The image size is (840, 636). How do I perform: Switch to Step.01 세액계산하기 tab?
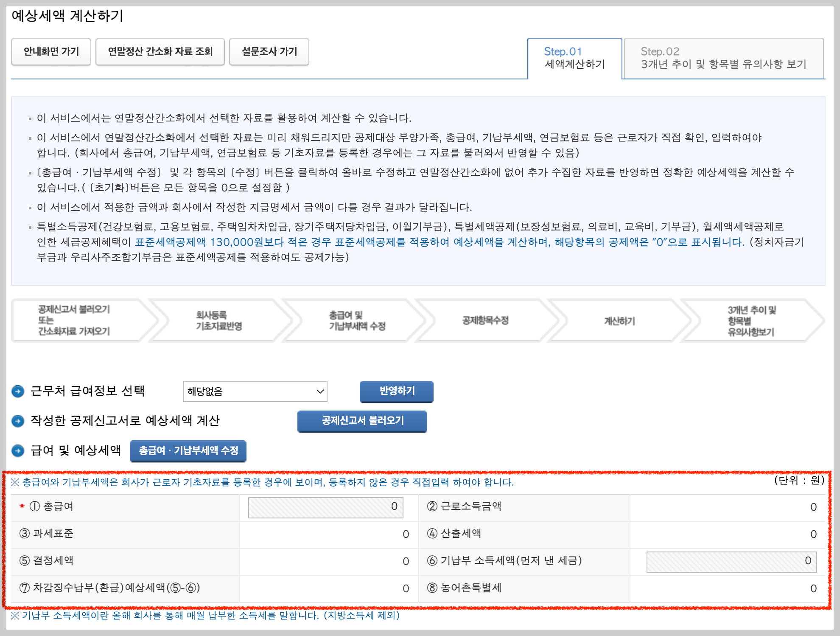point(574,58)
